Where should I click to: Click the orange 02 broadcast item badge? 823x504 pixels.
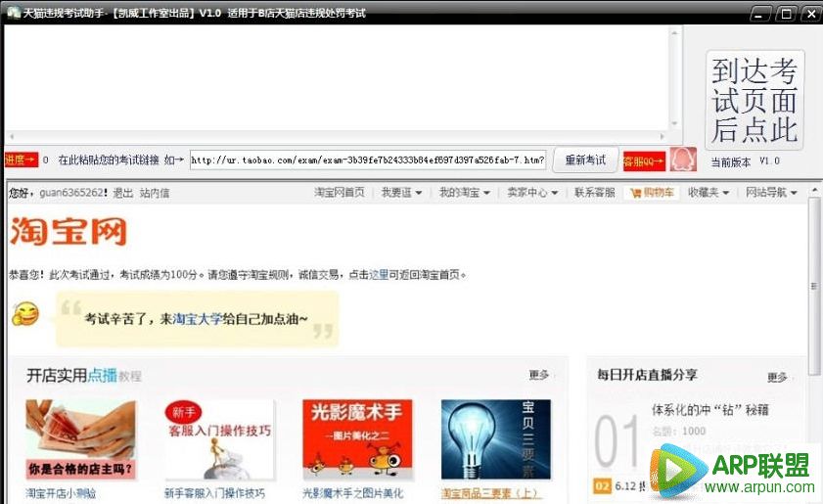(x=602, y=486)
